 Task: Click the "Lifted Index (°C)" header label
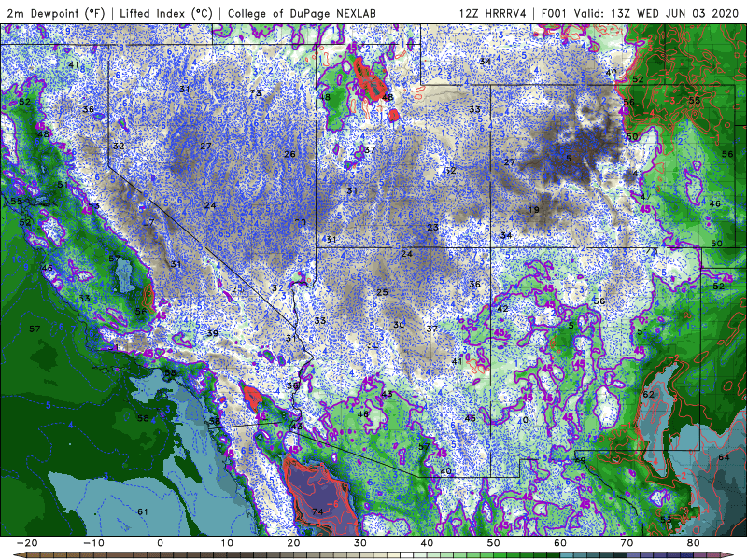point(166,13)
